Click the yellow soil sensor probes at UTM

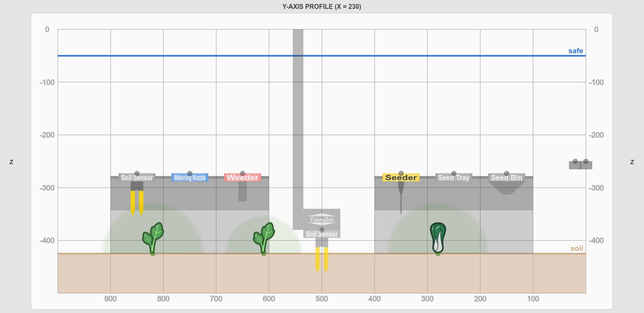click(x=322, y=259)
